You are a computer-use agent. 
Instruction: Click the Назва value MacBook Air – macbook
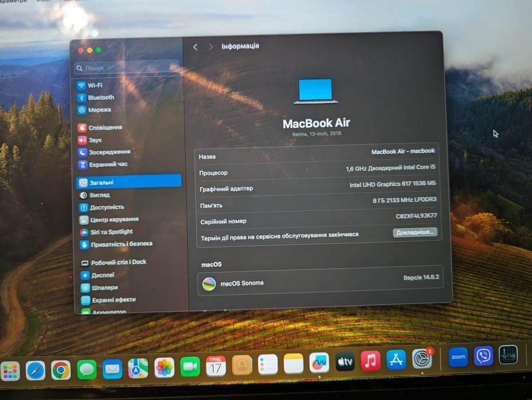[x=403, y=151]
